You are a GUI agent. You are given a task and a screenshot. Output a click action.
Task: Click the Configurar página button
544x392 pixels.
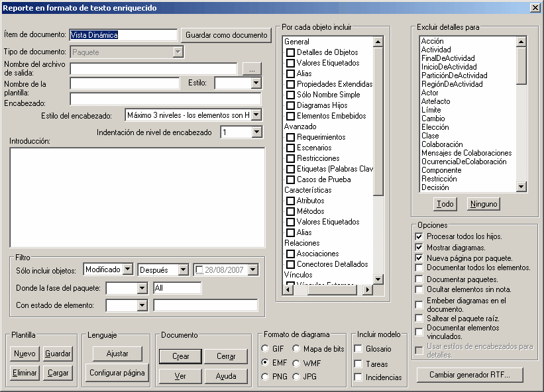point(117,373)
